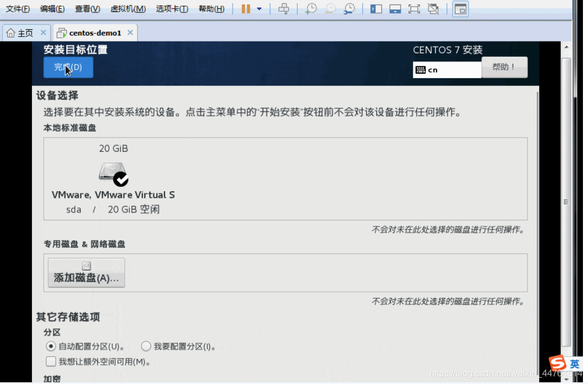The height and width of the screenshot is (384, 588).
Task: Click the cn keyboard layout field
Action: [447, 70]
